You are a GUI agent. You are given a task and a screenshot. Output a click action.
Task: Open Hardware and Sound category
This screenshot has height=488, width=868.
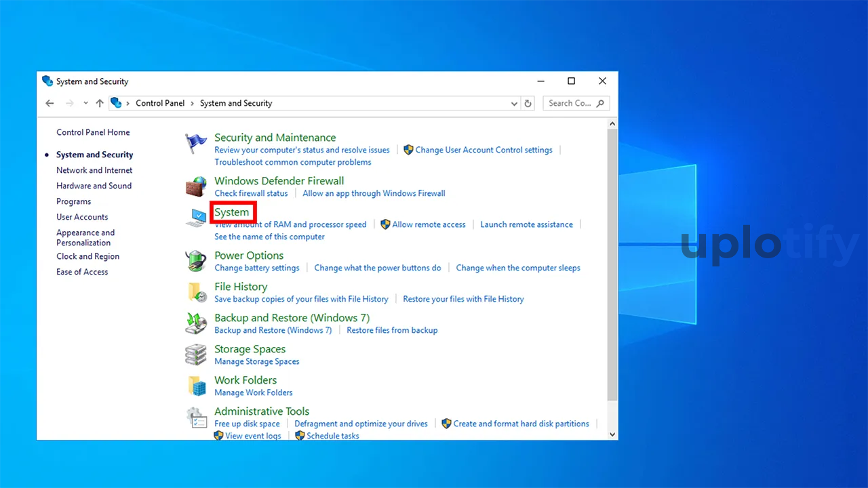point(94,186)
